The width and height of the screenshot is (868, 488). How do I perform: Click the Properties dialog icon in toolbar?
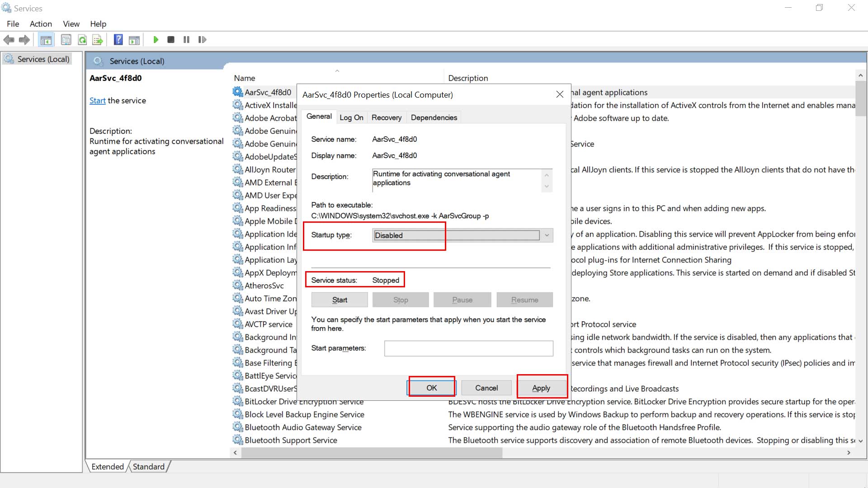66,39
